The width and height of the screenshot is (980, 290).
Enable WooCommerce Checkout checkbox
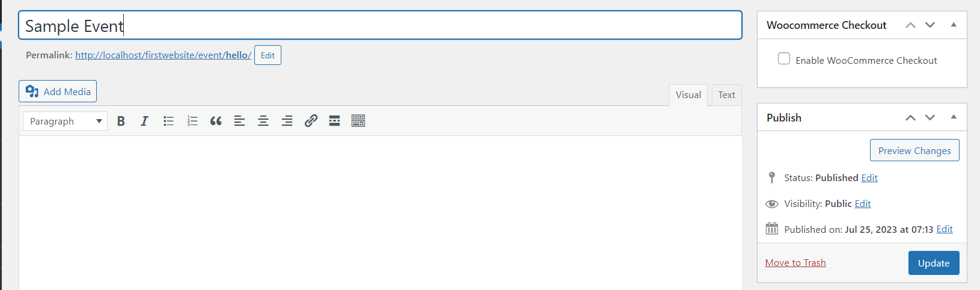[x=784, y=59]
